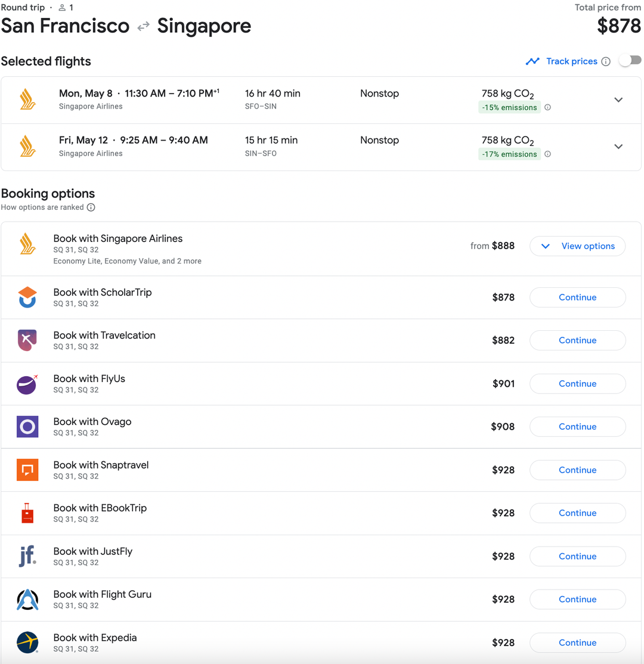Click the Expedia airplane globe logo

pyautogui.click(x=27, y=643)
